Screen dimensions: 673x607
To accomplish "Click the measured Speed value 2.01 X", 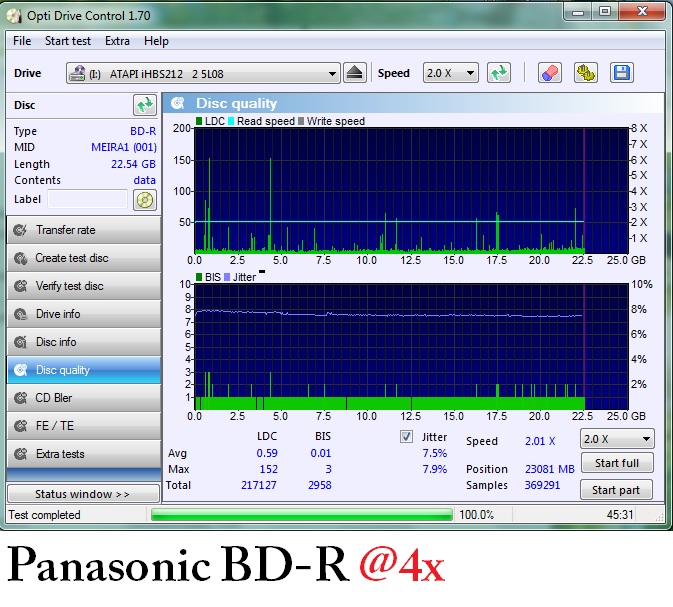I will pos(540,441).
